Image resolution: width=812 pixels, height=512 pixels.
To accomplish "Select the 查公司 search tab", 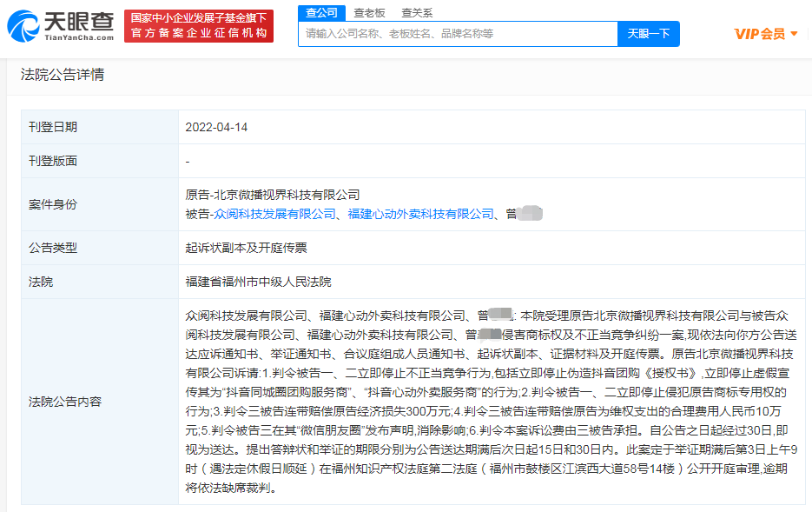I will [x=321, y=13].
